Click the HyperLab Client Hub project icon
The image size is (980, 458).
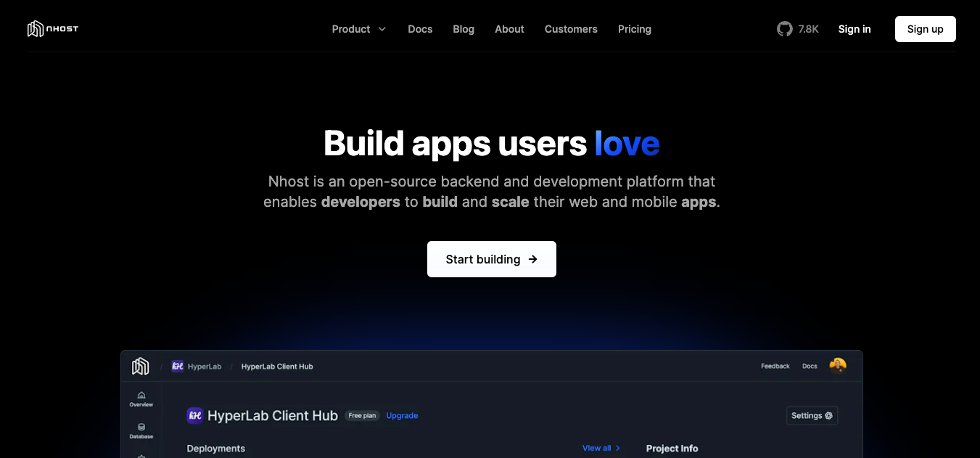pos(194,415)
